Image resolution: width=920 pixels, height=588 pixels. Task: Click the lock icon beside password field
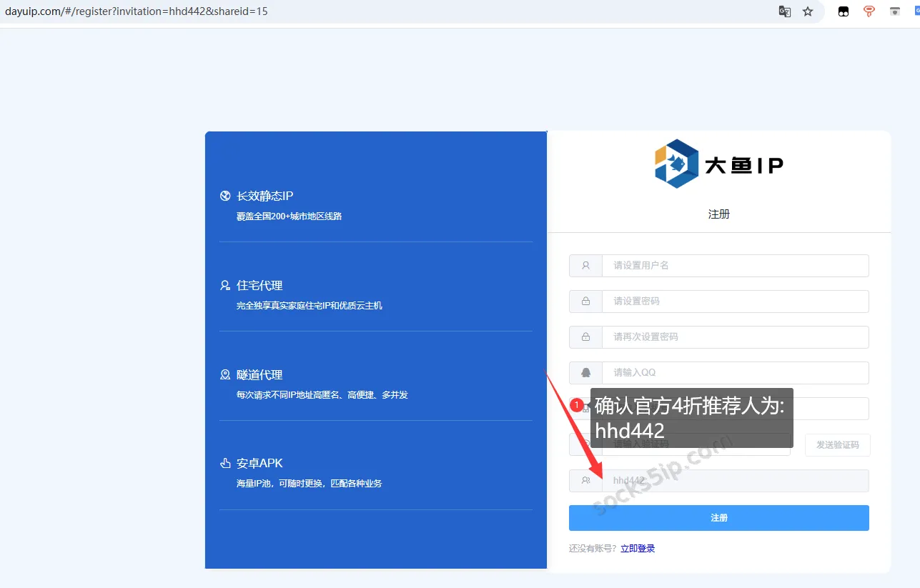586,301
